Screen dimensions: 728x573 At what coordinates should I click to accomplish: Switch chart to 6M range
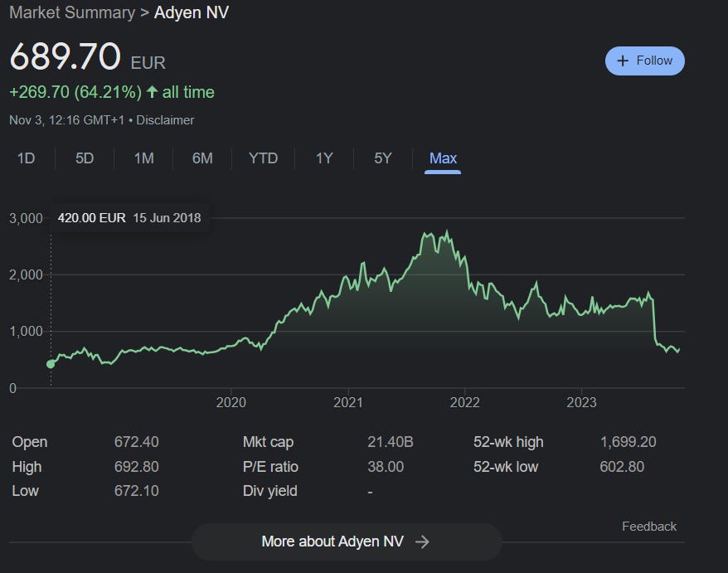[x=202, y=158]
